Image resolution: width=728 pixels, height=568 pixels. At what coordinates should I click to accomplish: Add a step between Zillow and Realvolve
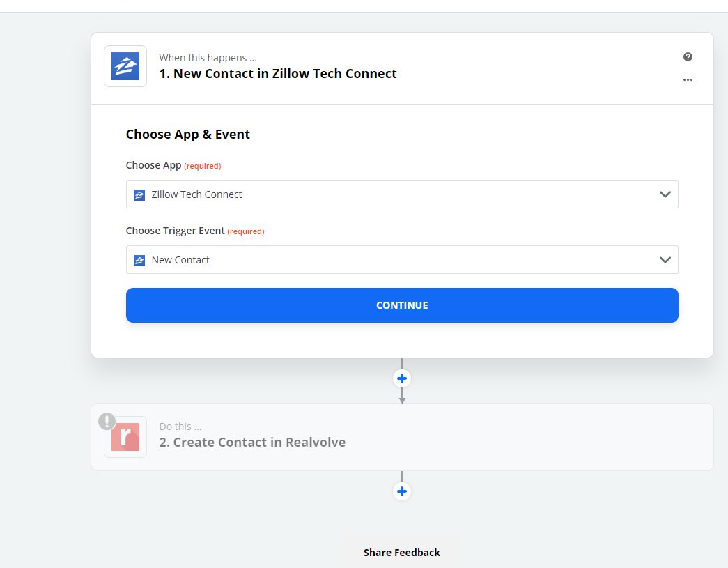[401, 378]
